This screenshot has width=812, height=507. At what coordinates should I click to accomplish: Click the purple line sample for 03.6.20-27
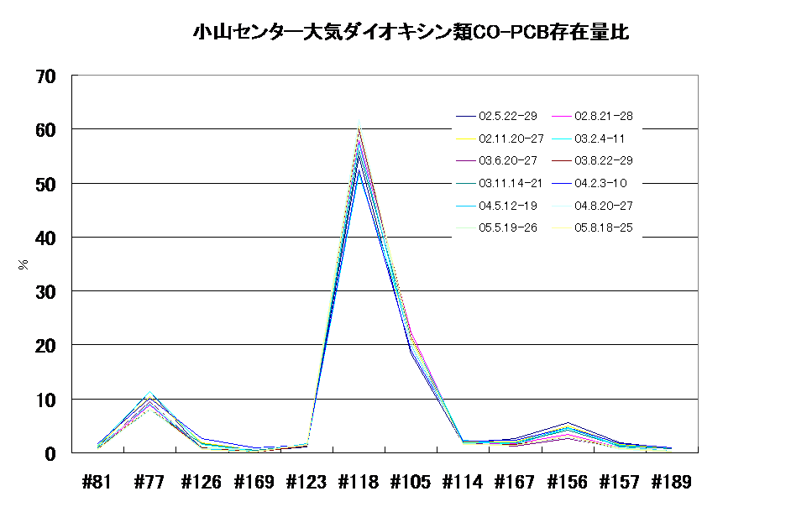point(464,160)
